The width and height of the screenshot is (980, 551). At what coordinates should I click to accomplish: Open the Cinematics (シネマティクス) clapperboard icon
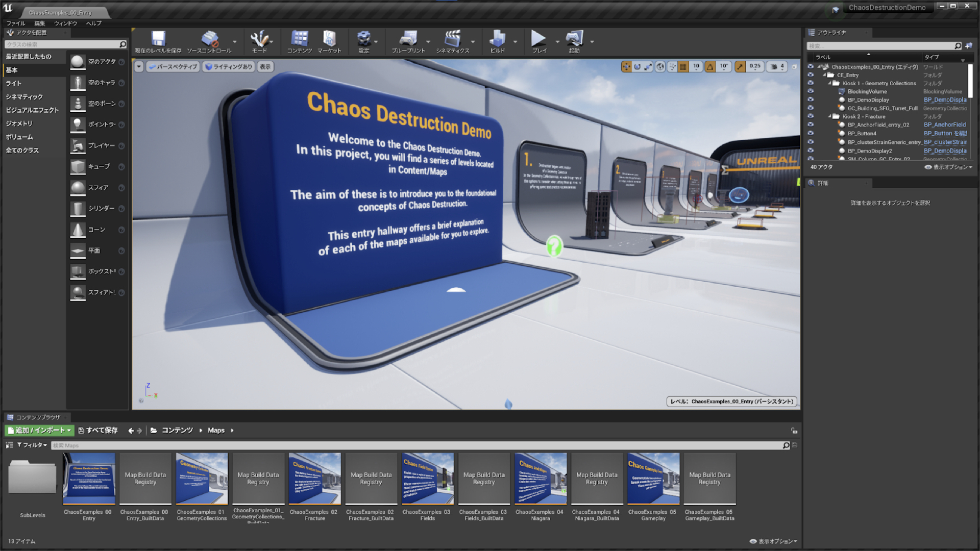coord(452,39)
